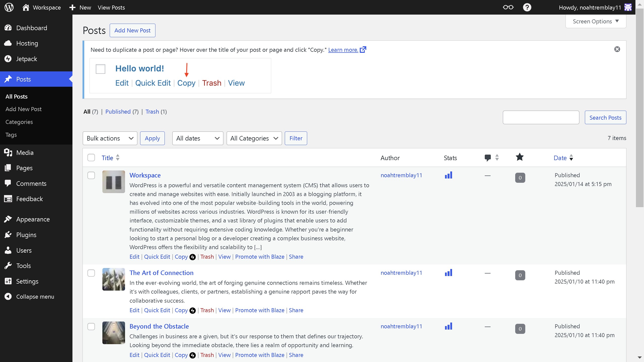644x362 pixels.
Task: Go to Categories submenu item
Action: (19, 122)
